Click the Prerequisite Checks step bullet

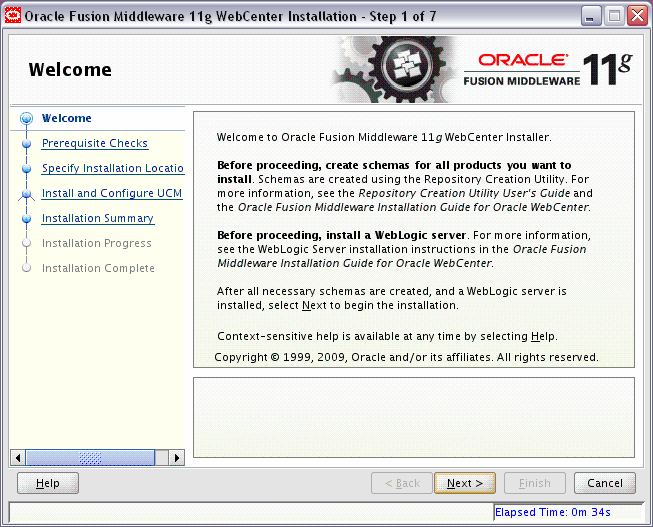tap(26, 144)
